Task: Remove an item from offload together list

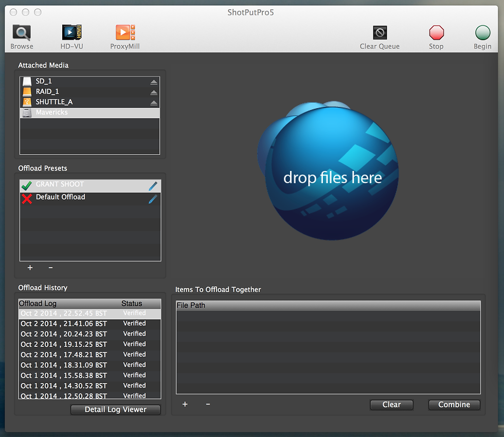Action: 208,404
